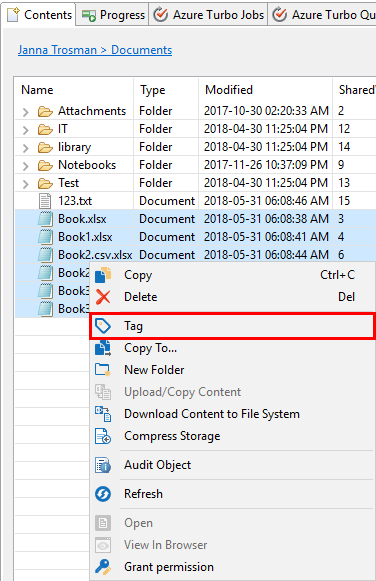Open the Janna Trosman breadcrumb link
The image size is (376, 581).
click(57, 50)
